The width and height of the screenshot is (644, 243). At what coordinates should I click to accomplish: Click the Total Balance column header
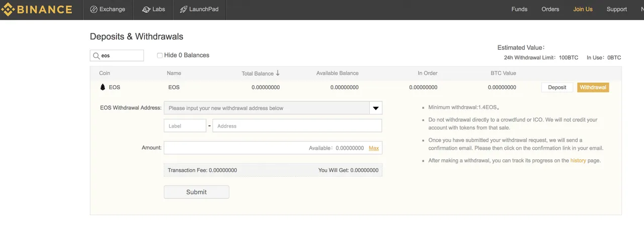pos(258,74)
